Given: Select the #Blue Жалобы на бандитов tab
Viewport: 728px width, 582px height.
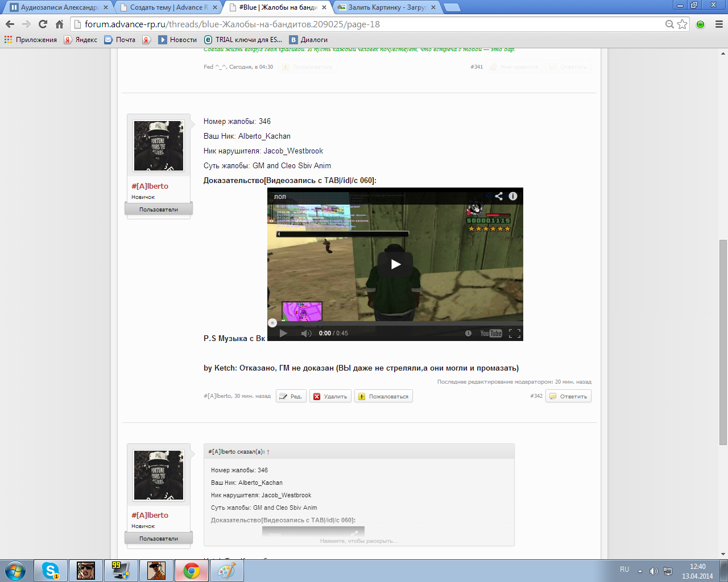Looking at the screenshot, I should click(278, 7).
